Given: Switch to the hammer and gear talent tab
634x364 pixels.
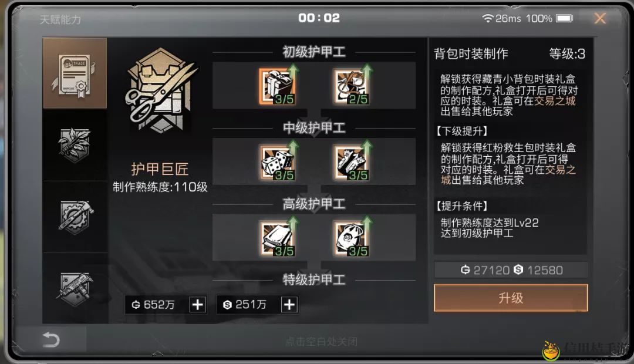Looking at the screenshot, I should click(75, 217).
